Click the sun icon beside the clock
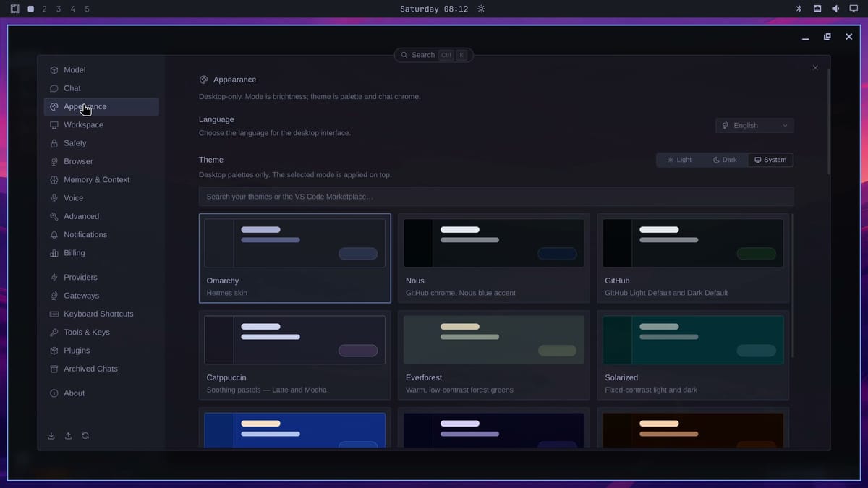The height and width of the screenshot is (488, 868). 481,9
